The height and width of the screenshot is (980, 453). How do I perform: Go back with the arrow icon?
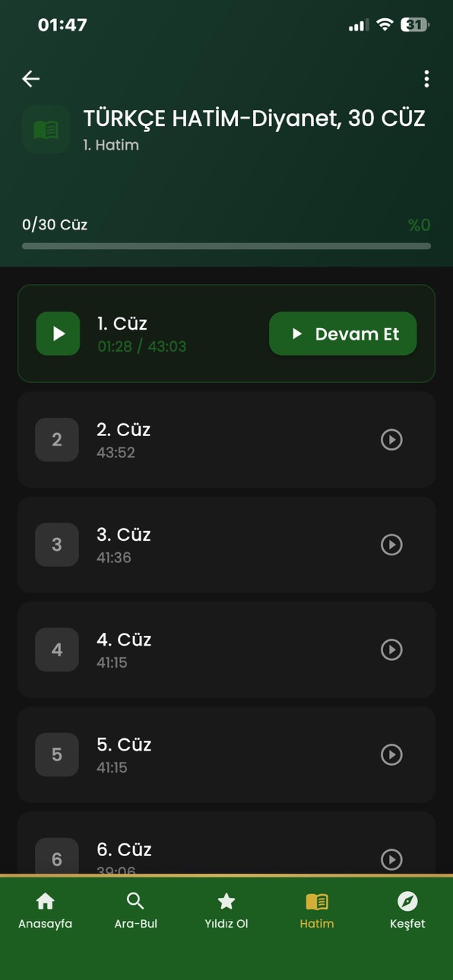31,78
